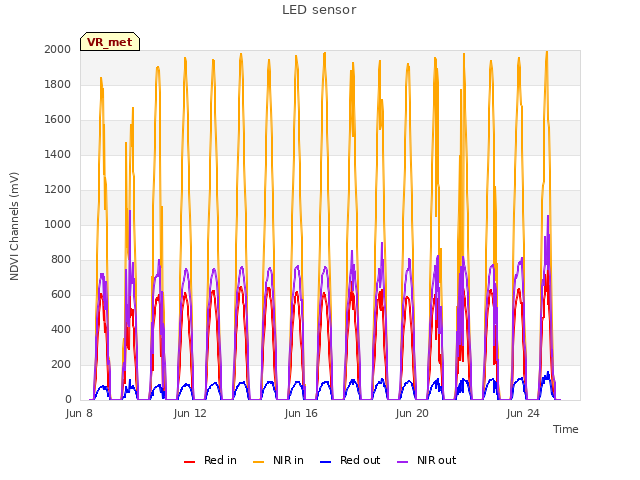The image size is (640, 480).
Task: Toggle the Red out legend entry
Action: click(x=350, y=460)
